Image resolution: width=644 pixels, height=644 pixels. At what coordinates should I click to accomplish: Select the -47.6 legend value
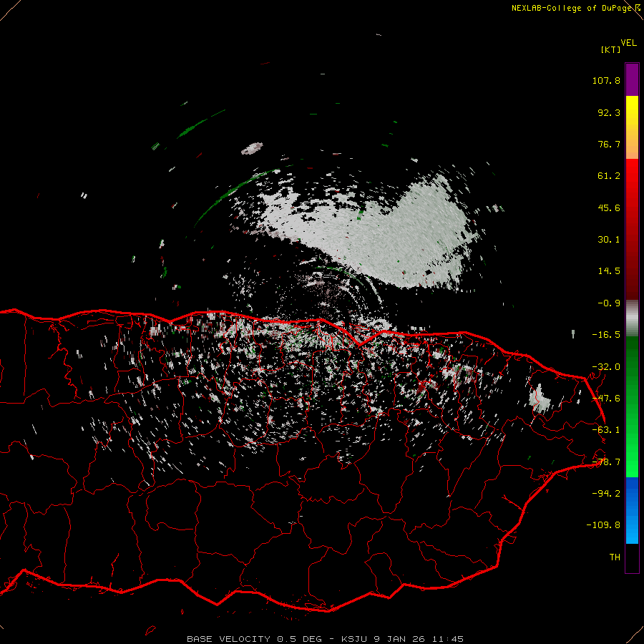[x=606, y=399]
